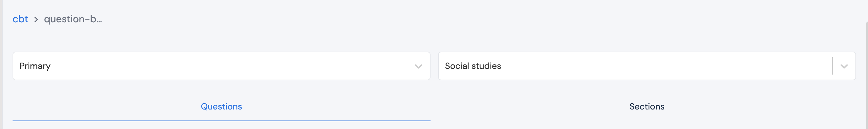Switch to the Sections tab
This screenshot has height=129, width=868.
click(647, 107)
